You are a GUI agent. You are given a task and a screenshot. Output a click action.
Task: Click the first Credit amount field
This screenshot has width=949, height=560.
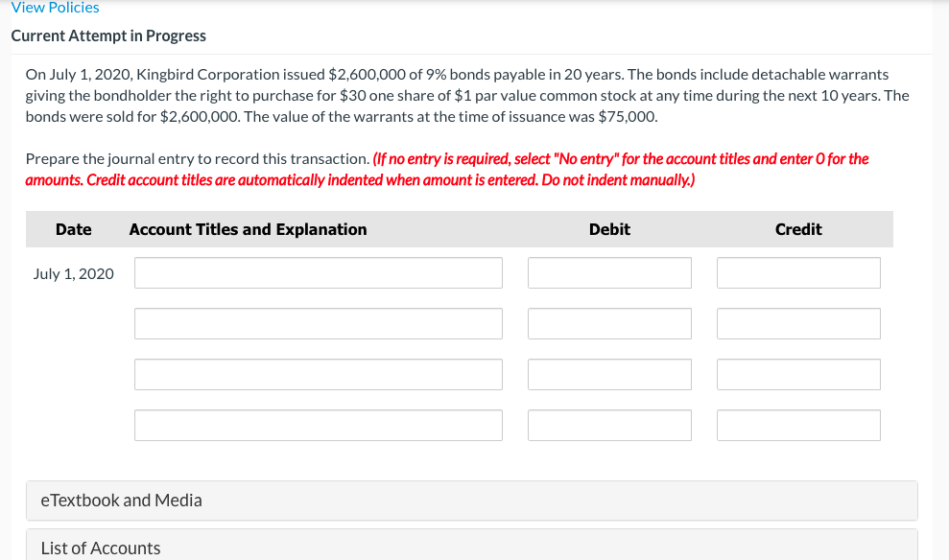click(798, 272)
